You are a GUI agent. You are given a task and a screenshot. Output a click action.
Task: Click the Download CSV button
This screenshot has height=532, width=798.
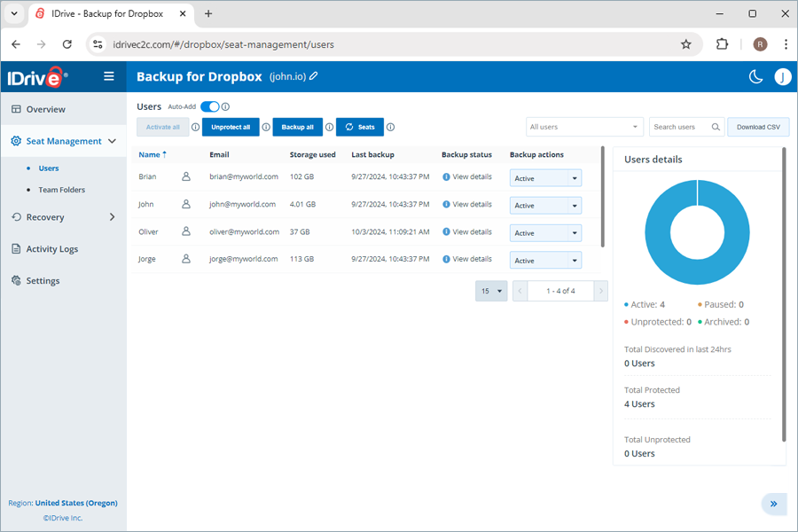pyautogui.click(x=758, y=127)
